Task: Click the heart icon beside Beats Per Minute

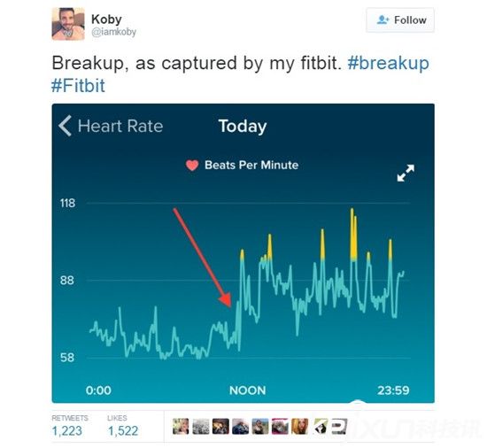Action: tap(192, 166)
